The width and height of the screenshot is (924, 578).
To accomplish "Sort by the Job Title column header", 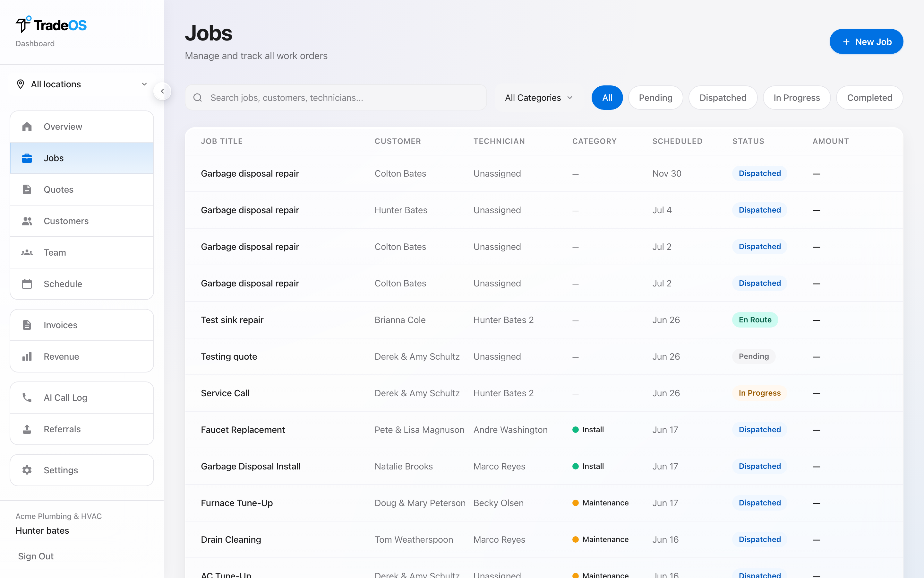I will 222,141.
